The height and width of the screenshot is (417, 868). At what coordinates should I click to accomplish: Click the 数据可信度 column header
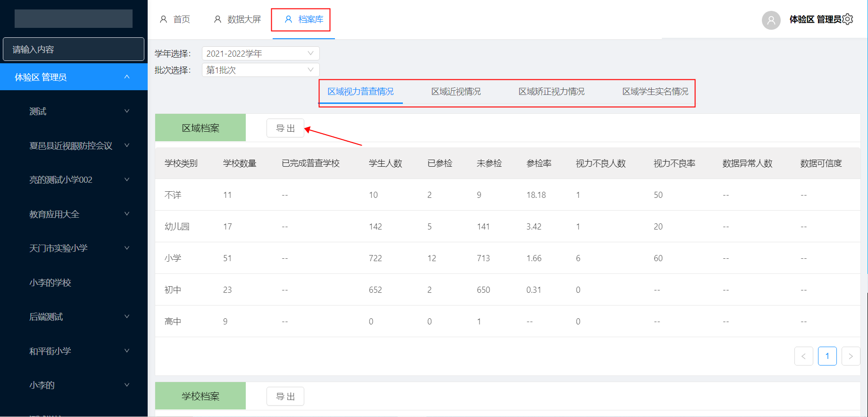[x=821, y=163]
